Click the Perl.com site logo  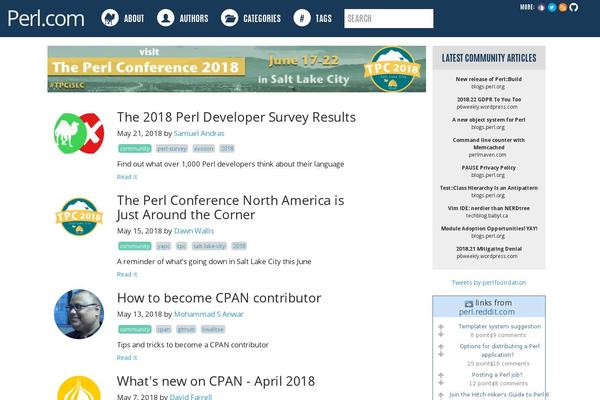coord(46,18)
